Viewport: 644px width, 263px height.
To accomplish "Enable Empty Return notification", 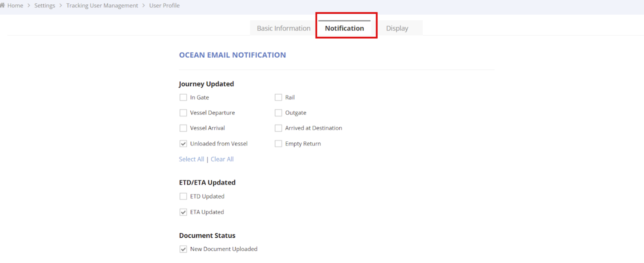I will coord(278,144).
